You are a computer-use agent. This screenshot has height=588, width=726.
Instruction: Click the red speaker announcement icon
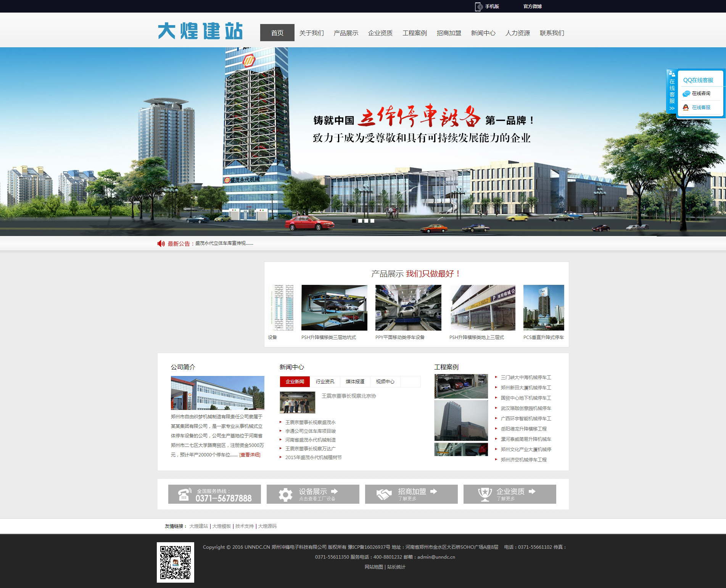tap(161, 244)
